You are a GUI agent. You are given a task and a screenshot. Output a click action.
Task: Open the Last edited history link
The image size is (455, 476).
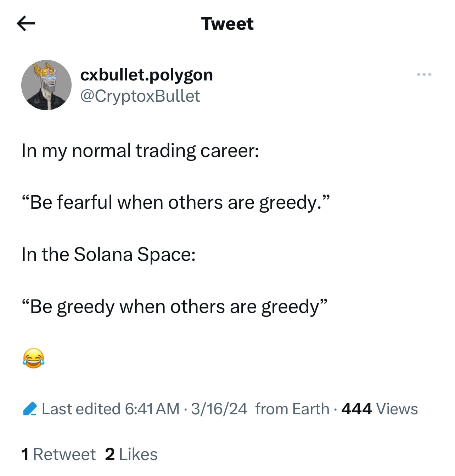(x=81, y=409)
